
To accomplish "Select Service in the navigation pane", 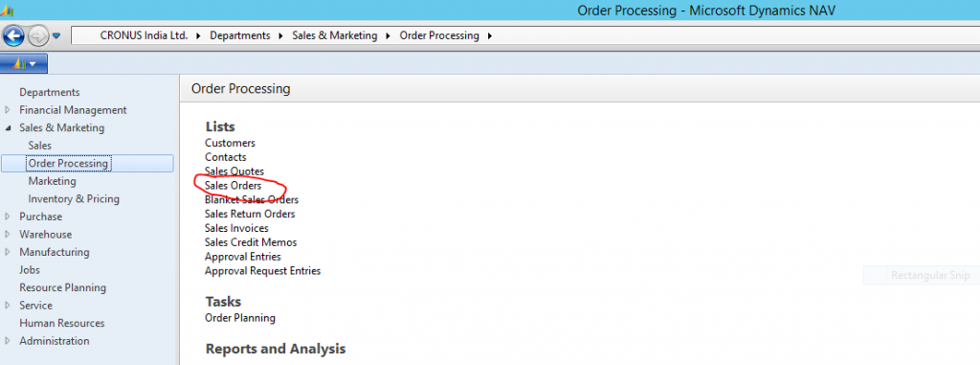I will pos(35,306).
